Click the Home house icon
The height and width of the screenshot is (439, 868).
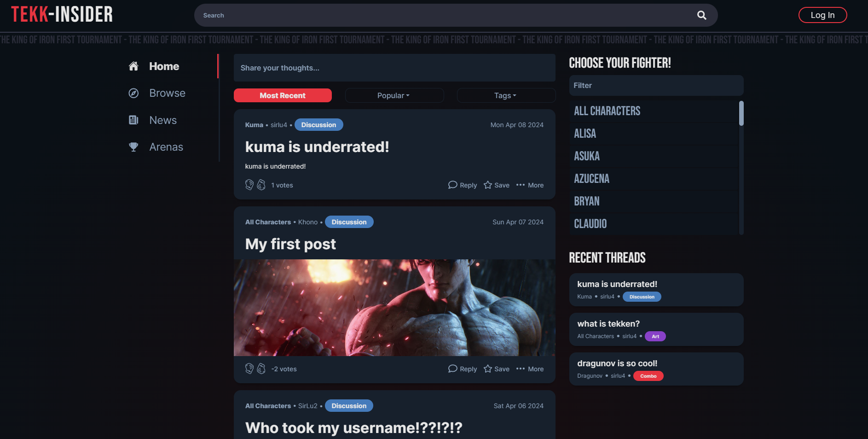tap(133, 66)
